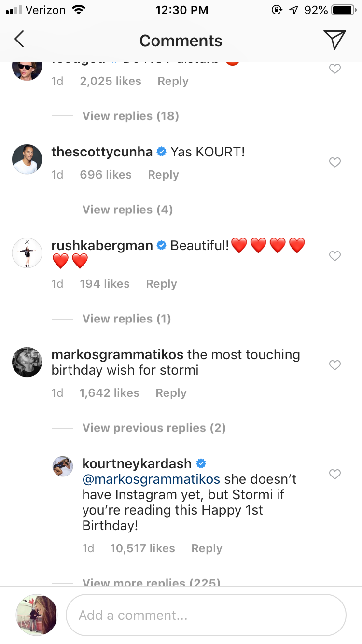Reply to kourtneykardash's comment
Image resolution: width=362 pixels, height=644 pixels.
coord(207,548)
